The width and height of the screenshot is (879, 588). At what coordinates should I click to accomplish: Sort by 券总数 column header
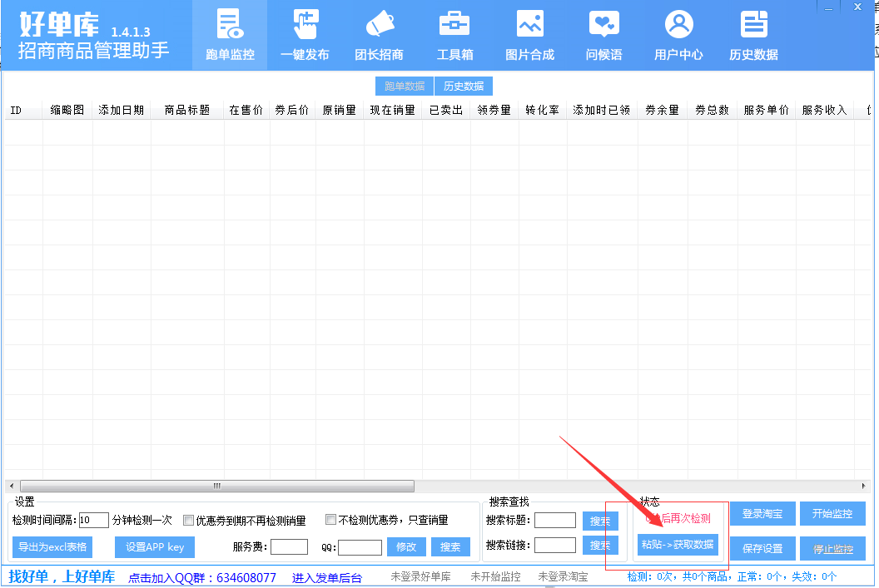[712, 111]
